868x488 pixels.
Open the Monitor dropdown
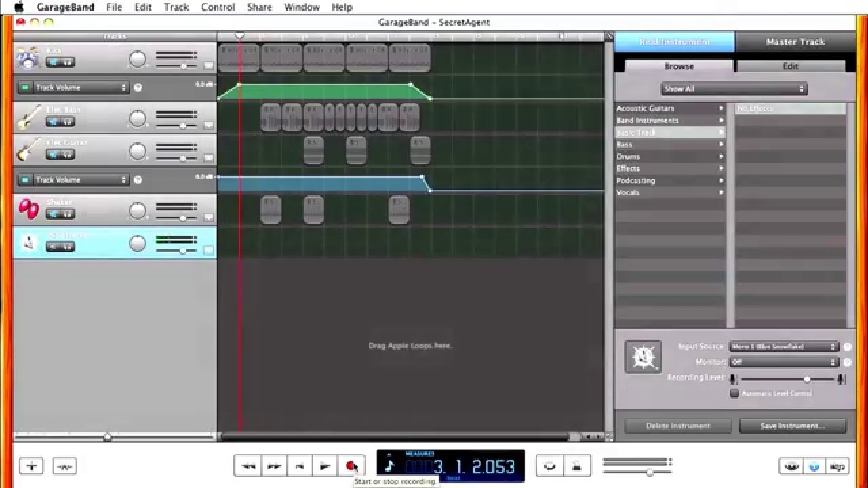coord(783,362)
